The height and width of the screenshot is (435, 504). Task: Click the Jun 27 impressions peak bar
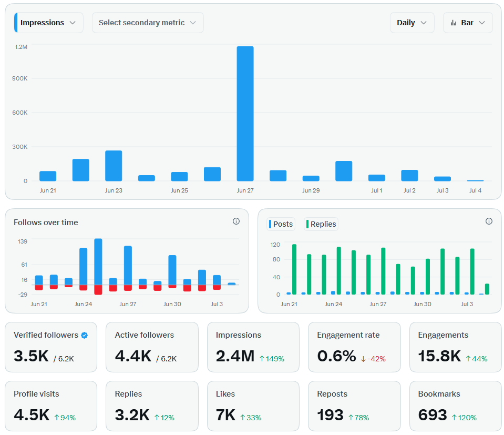[245, 114]
